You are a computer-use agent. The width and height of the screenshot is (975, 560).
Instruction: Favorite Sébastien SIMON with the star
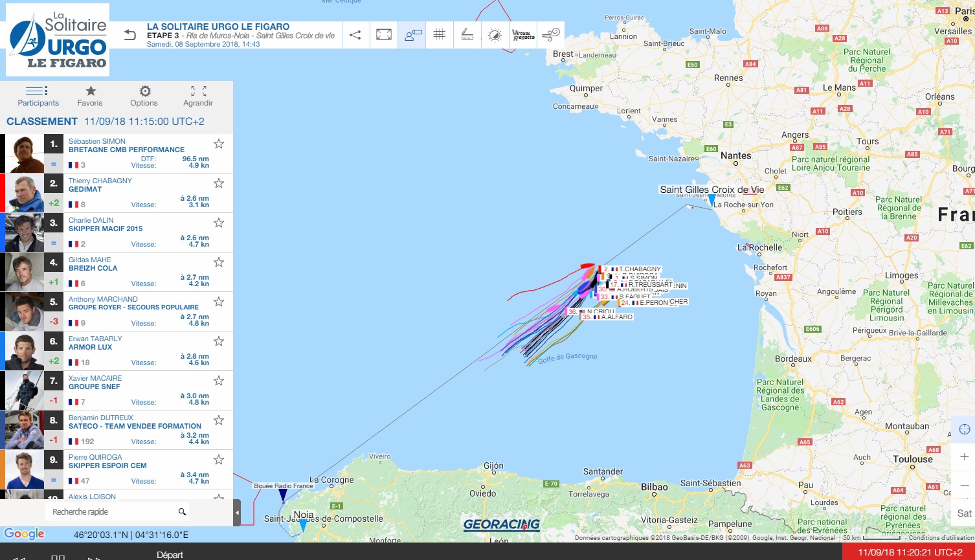(219, 144)
